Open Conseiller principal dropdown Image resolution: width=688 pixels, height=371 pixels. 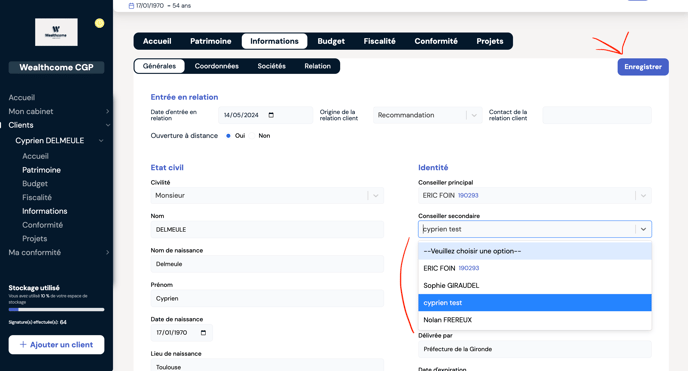click(534, 196)
